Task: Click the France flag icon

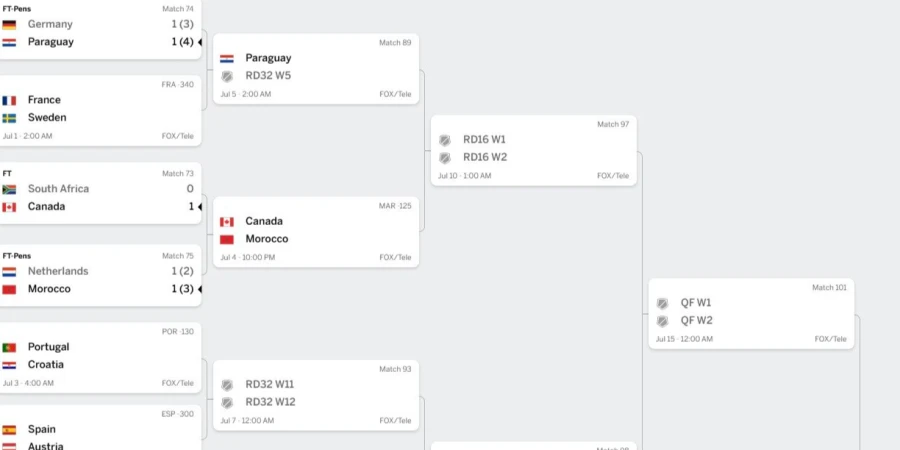Action: [9, 100]
